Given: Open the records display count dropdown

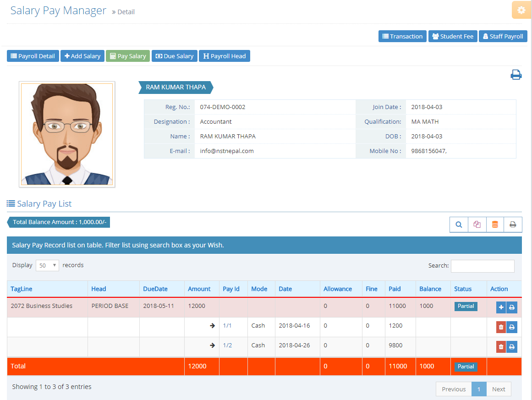Looking at the screenshot, I should [47, 265].
